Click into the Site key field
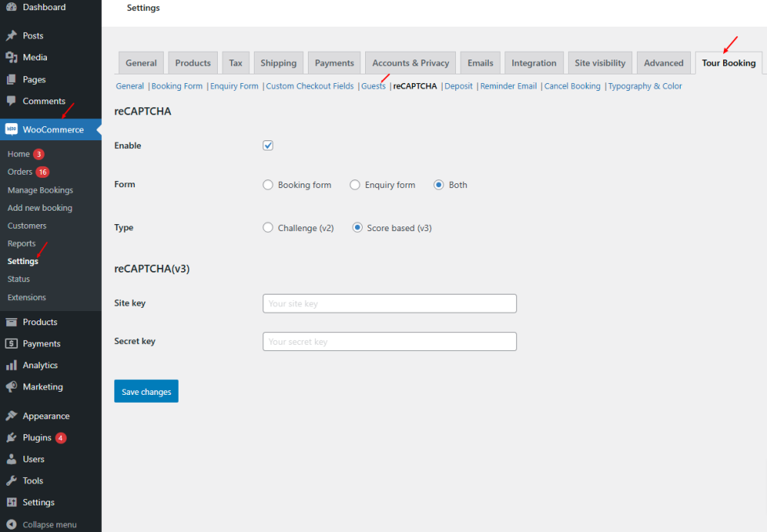767x532 pixels. pyautogui.click(x=389, y=303)
